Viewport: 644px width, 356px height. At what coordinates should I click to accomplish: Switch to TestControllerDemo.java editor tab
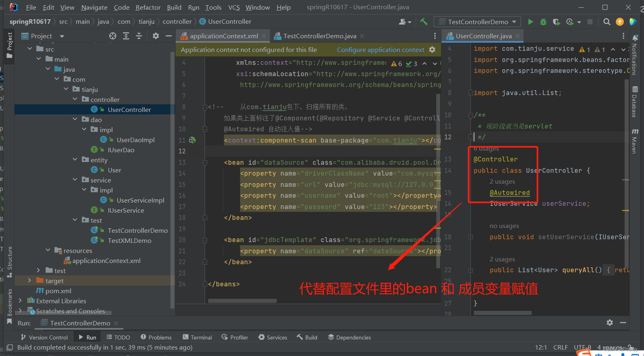tap(320, 36)
